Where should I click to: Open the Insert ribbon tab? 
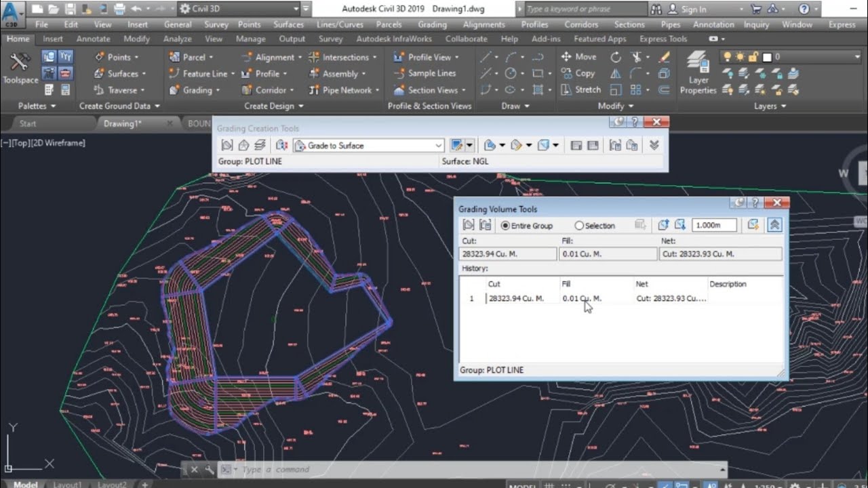point(53,39)
